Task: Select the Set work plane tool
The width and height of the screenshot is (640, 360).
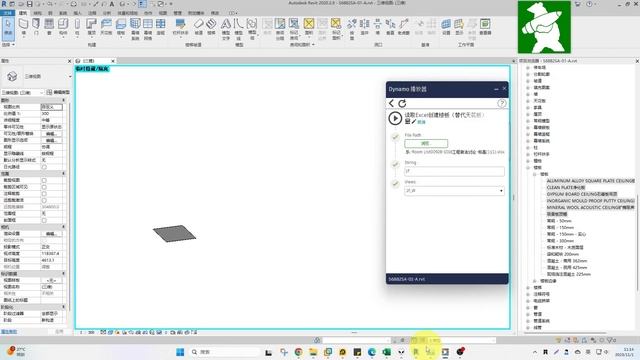Action: click(446, 27)
